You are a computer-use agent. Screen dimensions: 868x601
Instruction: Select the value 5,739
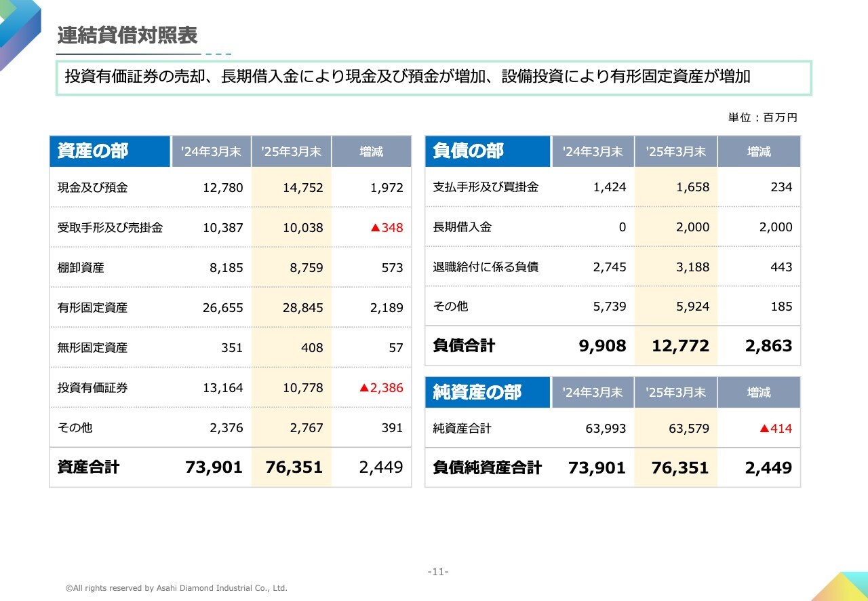pos(610,307)
